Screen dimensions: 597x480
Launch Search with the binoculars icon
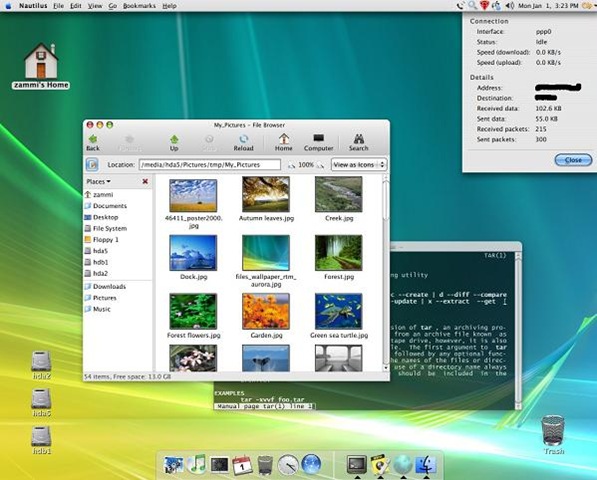[358, 143]
